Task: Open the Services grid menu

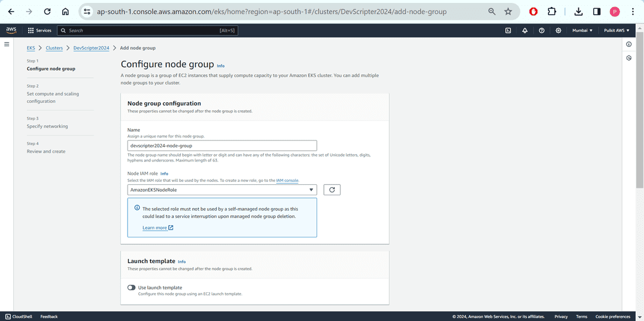Action: 39,30
